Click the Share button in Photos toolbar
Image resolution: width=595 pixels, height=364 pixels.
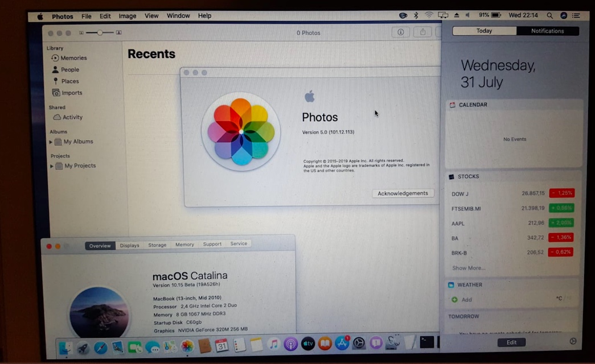click(x=422, y=32)
